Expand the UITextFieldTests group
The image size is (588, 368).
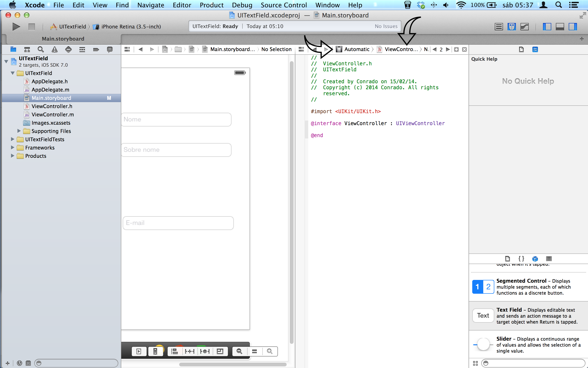pos(13,139)
